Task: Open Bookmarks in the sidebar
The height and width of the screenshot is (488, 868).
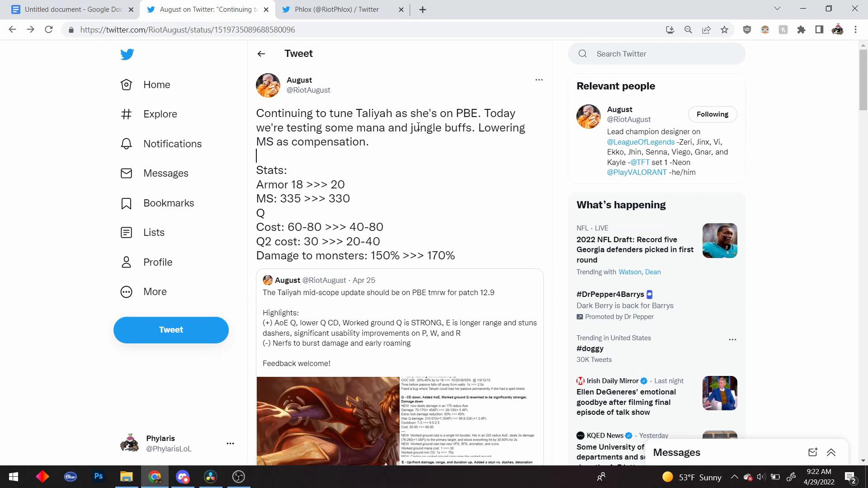Action: point(168,203)
